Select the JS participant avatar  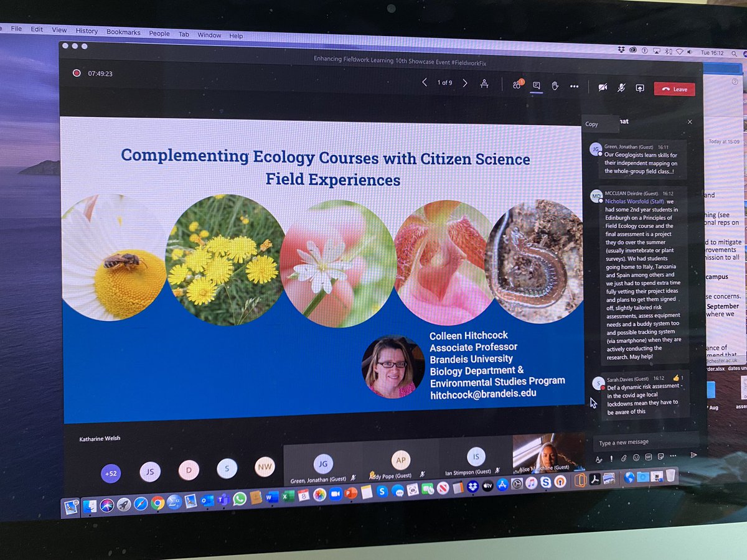point(149,472)
